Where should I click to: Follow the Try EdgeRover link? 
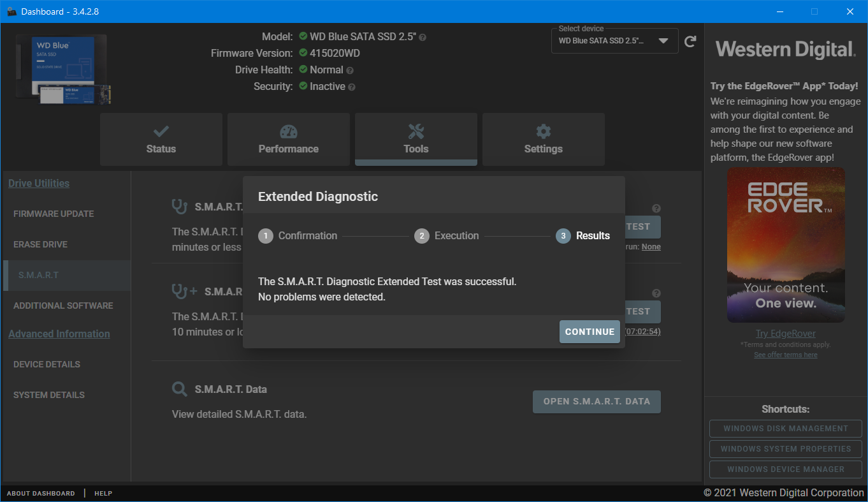[785, 334]
